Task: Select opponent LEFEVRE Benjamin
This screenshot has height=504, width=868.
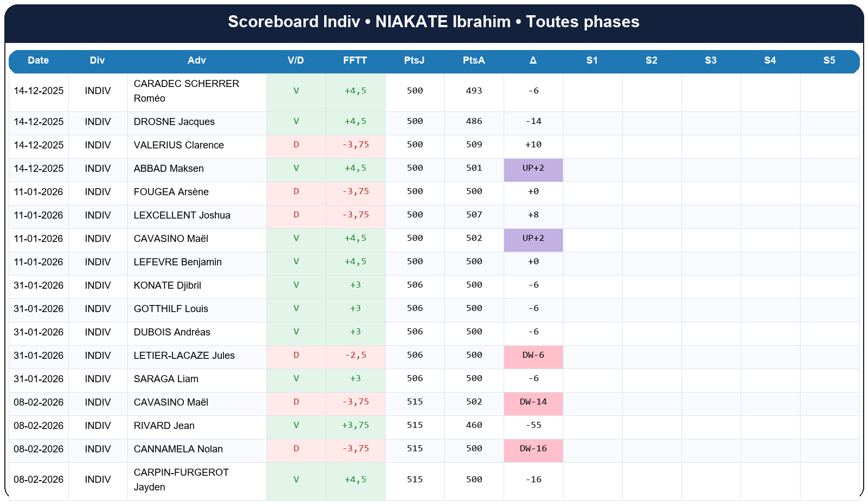Action: 178,262
